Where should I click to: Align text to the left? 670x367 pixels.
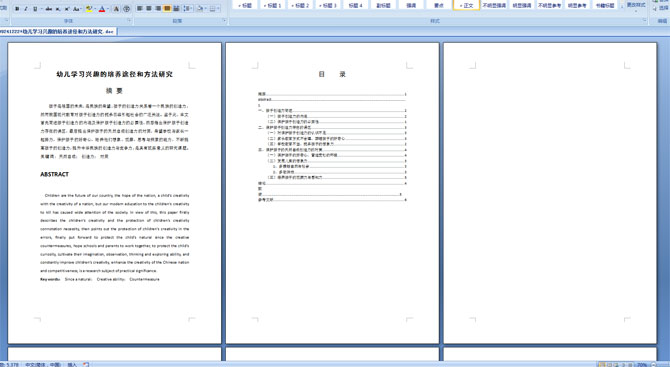click(139, 8)
